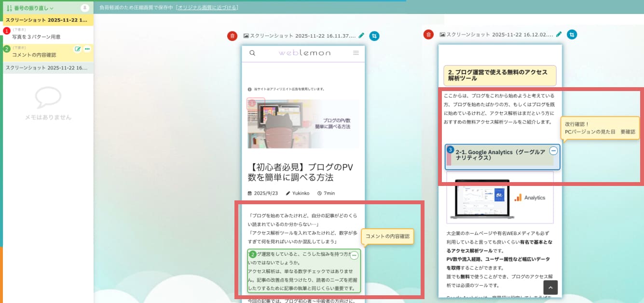Click red annotation marker 1 on blog image
Viewport: 644px width, 303px height.
[x=252, y=104]
